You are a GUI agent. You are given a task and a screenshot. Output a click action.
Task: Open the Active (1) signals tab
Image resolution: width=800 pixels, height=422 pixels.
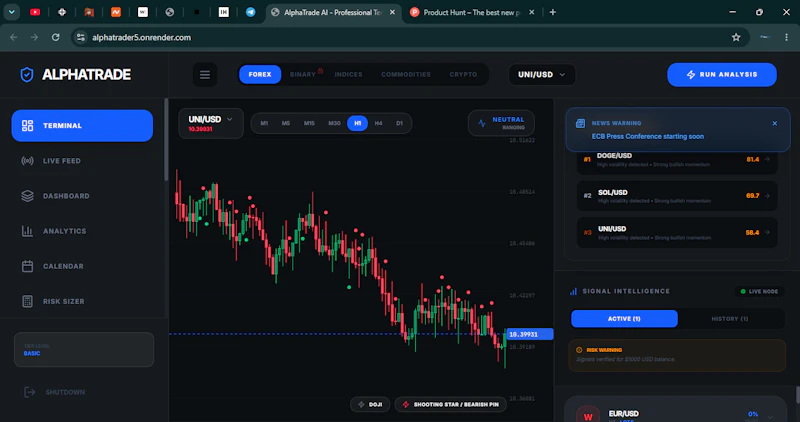[x=624, y=318]
